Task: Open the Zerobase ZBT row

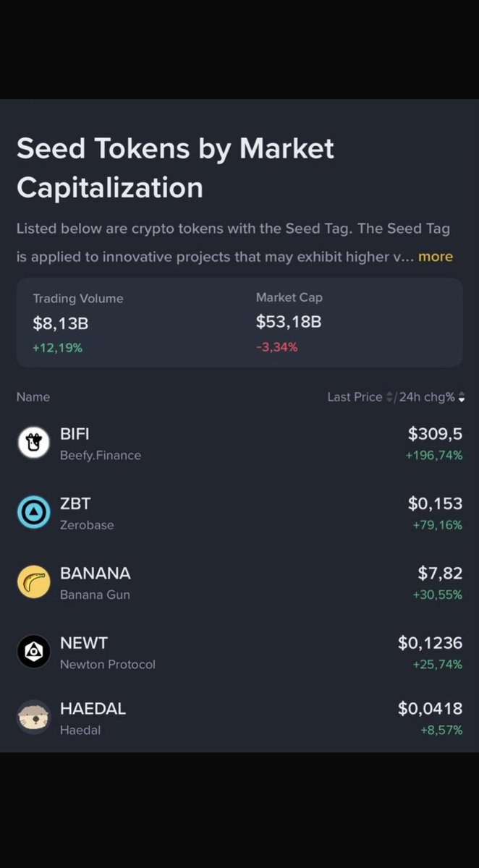Action: point(239,513)
